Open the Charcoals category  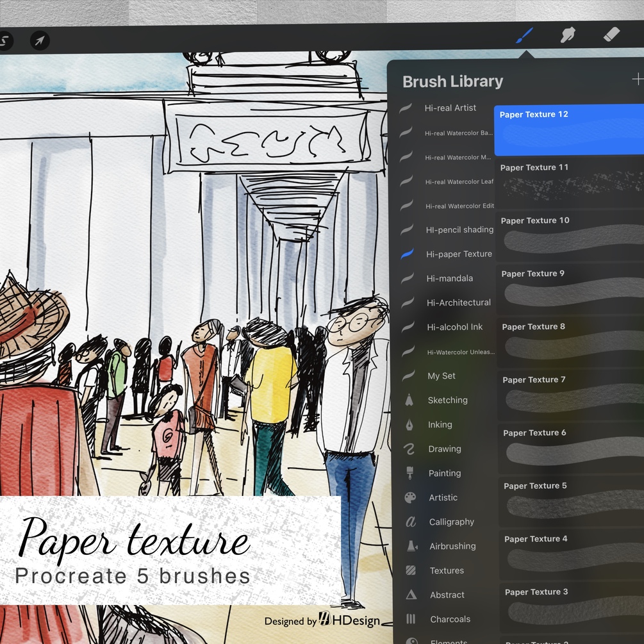451,619
